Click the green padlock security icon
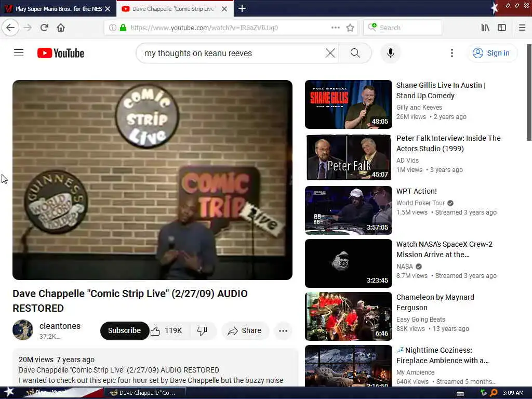This screenshot has width=532, height=399. [x=123, y=28]
